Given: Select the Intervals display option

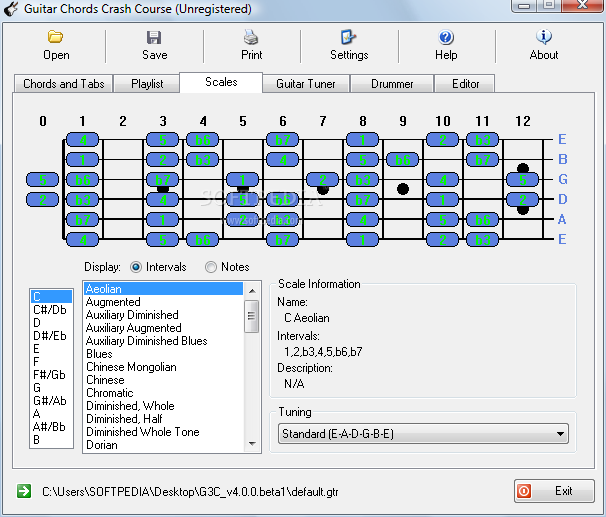Looking at the screenshot, I should 136,267.
